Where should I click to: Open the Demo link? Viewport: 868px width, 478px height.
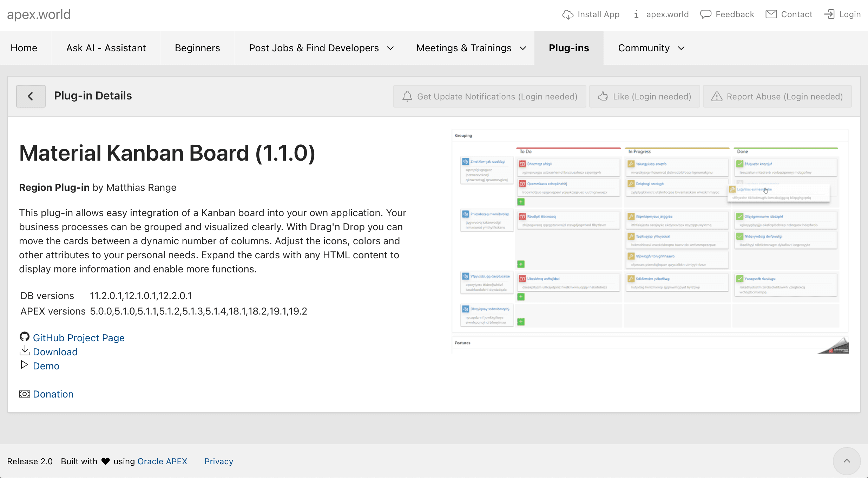(x=46, y=366)
